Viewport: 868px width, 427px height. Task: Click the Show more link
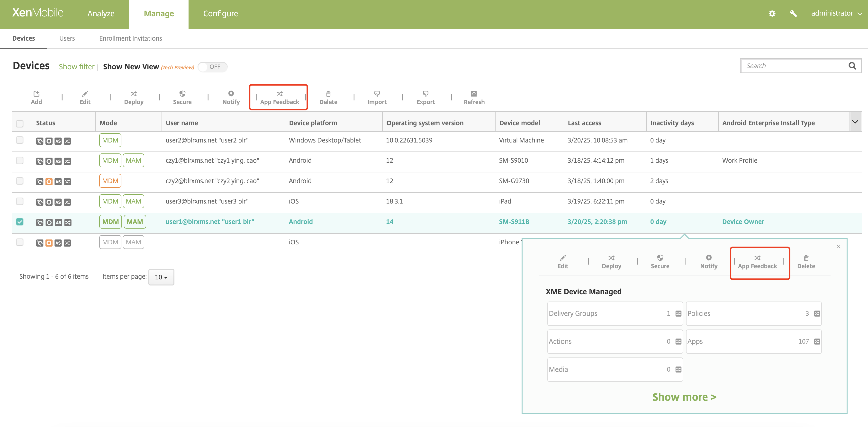tap(684, 397)
